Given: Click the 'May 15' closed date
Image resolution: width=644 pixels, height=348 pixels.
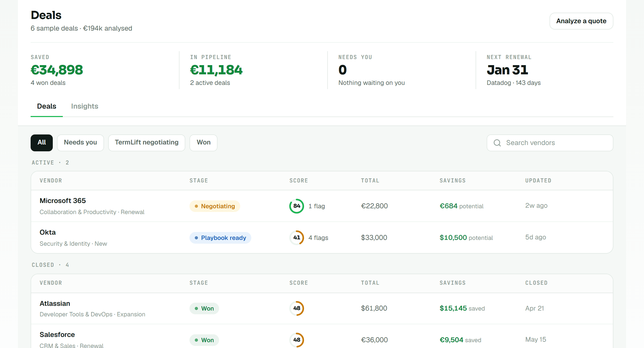Looking at the screenshot, I should pyautogui.click(x=536, y=340).
